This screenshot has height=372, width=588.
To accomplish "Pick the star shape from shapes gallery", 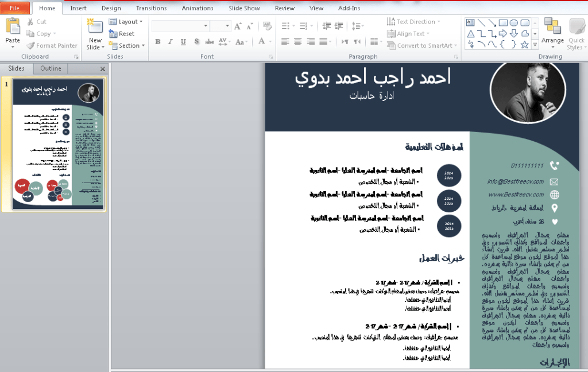I will (524, 44).
